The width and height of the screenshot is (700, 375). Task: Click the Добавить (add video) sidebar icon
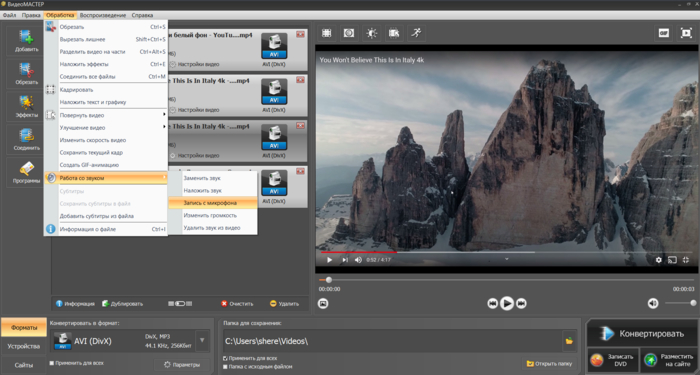[x=26, y=40]
